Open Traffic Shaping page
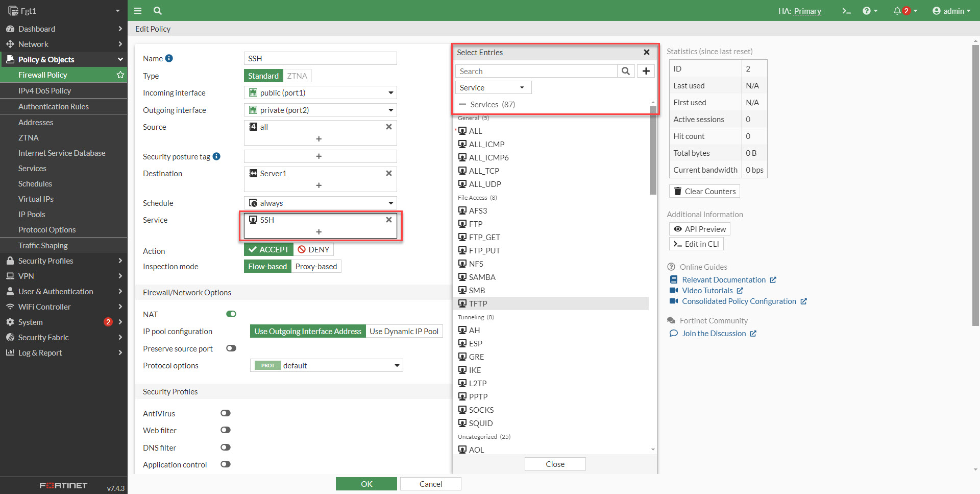Screen dimensions: 980x494 [43, 245]
